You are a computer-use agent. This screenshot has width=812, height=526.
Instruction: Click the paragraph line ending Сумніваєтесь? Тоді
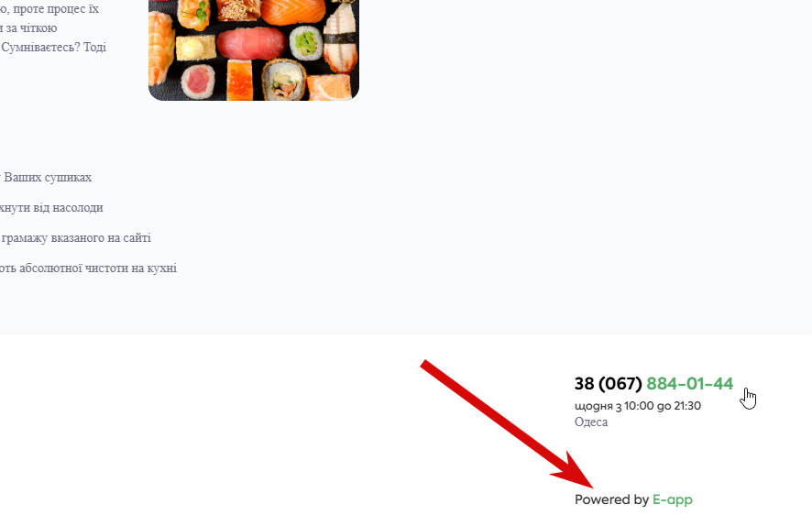[x=53, y=47]
